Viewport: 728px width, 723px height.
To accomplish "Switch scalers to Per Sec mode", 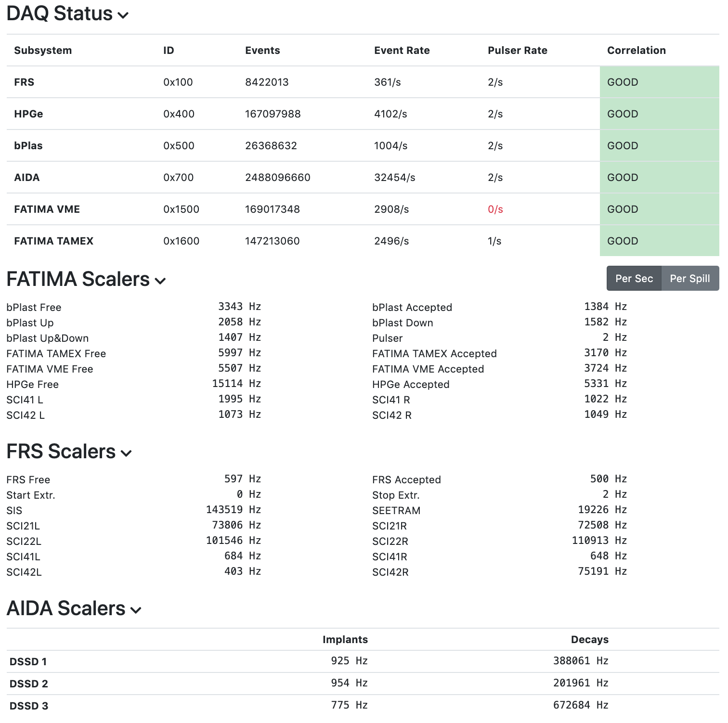I will [x=634, y=278].
